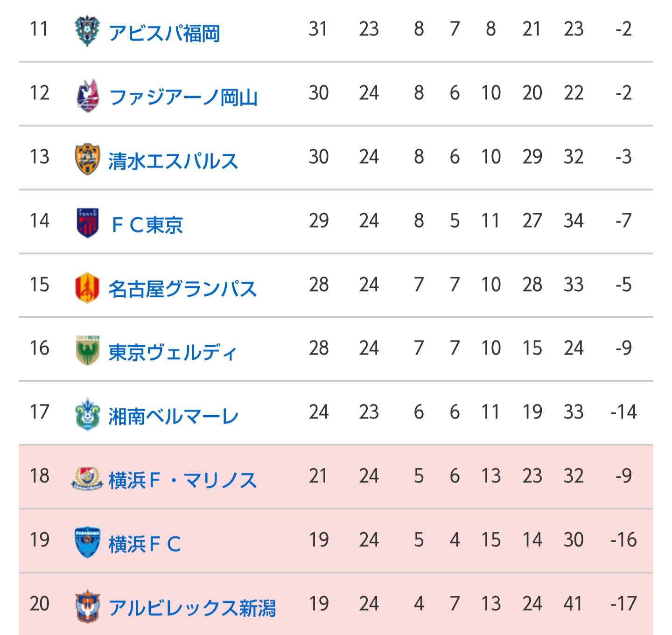Click the Avispa Fukuoka club crest icon
The width and height of the screenshot is (672, 635).
(87, 31)
